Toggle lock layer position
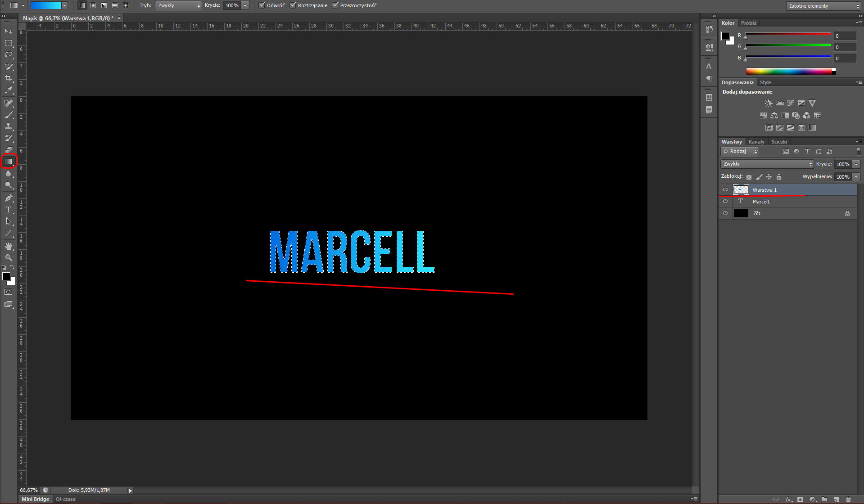The width and height of the screenshot is (864, 504). [769, 177]
